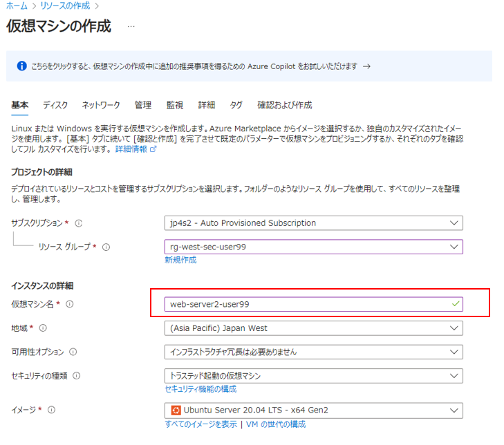Click 新規作成 under resource group
This screenshot has height=445, width=504.
pos(180,260)
